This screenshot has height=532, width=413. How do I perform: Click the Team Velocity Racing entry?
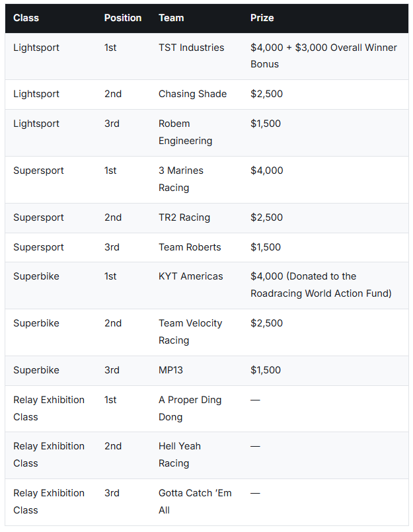pyautogui.click(x=190, y=332)
